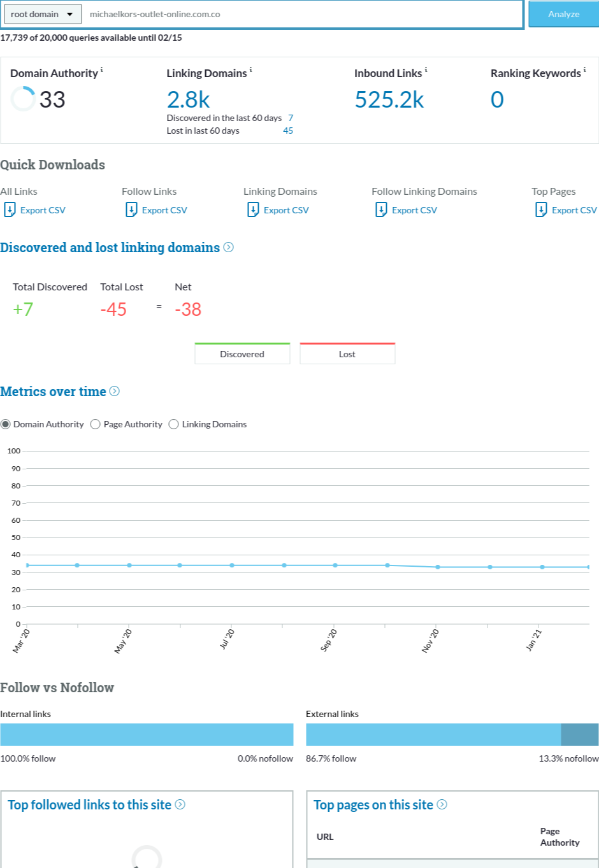
Task: Switch to the Discovered tab
Action: point(242,354)
